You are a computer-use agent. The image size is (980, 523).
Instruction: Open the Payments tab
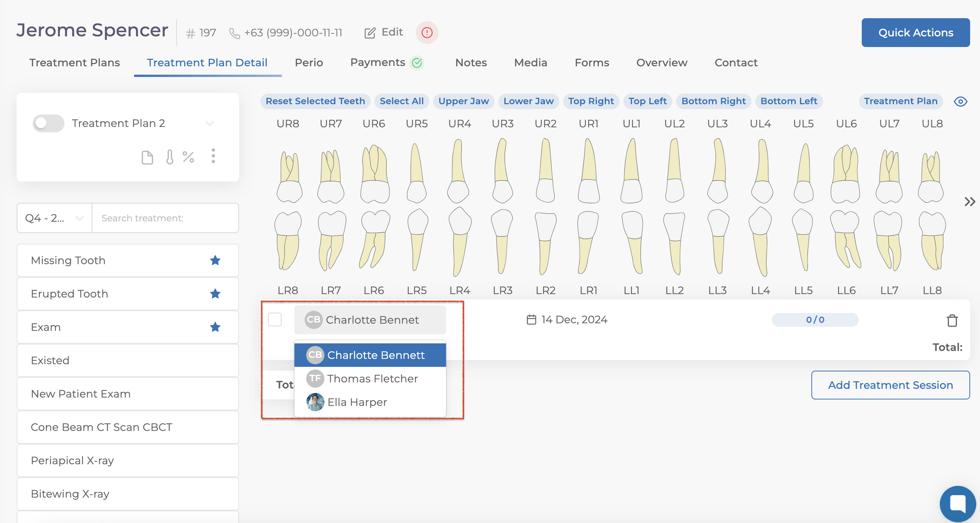377,63
